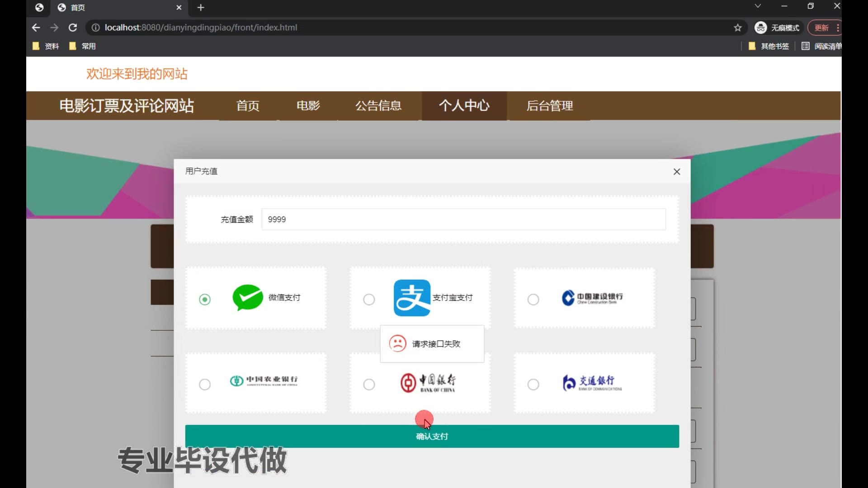This screenshot has width=868, height=488.
Task: Click the China Construction Bank logo
Action: [x=592, y=298]
